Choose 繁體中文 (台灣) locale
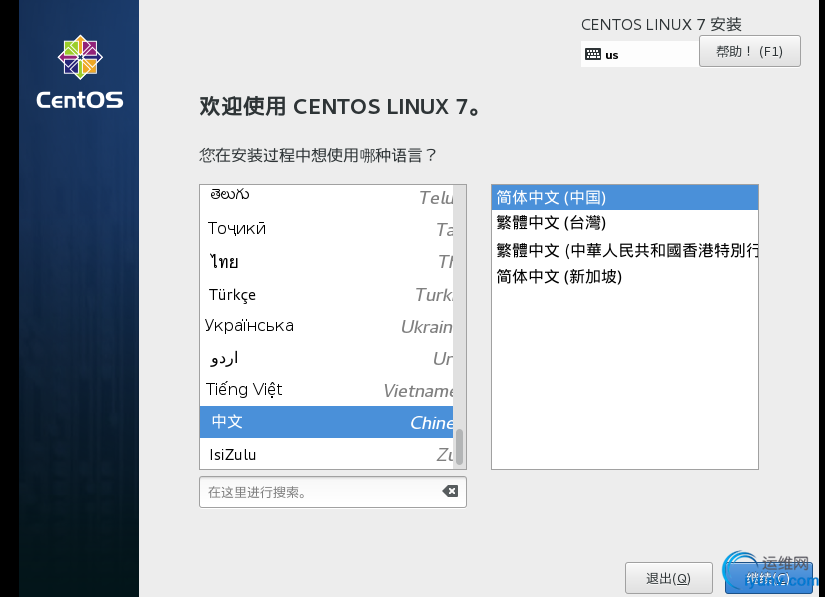 [625, 223]
